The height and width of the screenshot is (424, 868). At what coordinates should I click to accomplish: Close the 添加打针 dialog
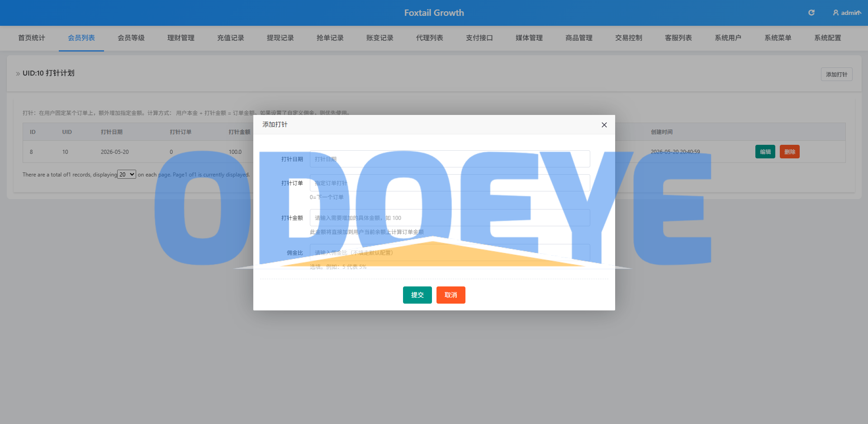point(604,125)
